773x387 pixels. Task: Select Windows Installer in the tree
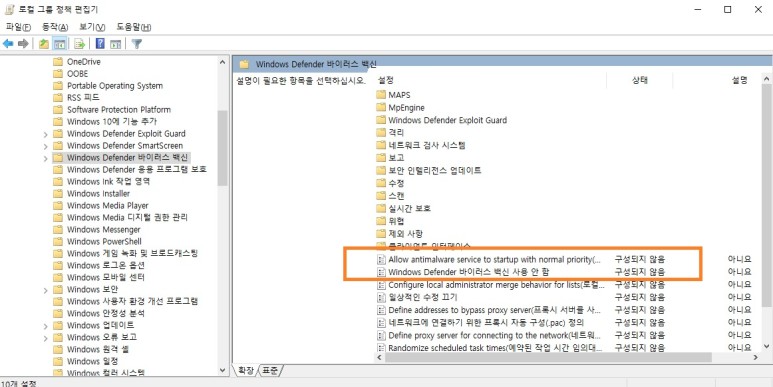(98, 193)
